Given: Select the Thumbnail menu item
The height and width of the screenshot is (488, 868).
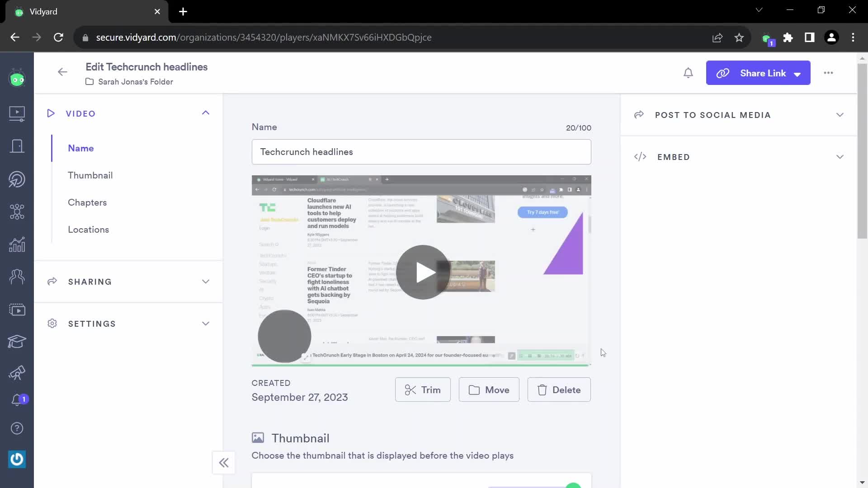Looking at the screenshot, I should pyautogui.click(x=90, y=175).
